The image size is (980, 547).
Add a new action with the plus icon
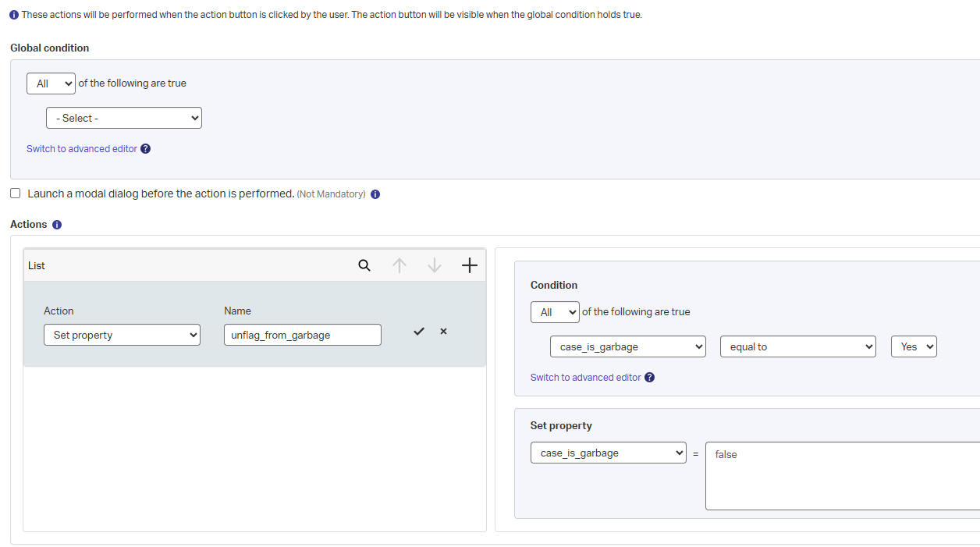(x=469, y=265)
